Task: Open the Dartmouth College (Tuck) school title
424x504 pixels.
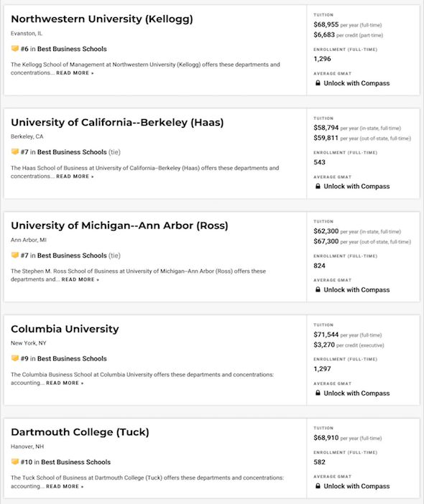Action: pyautogui.click(x=80, y=432)
